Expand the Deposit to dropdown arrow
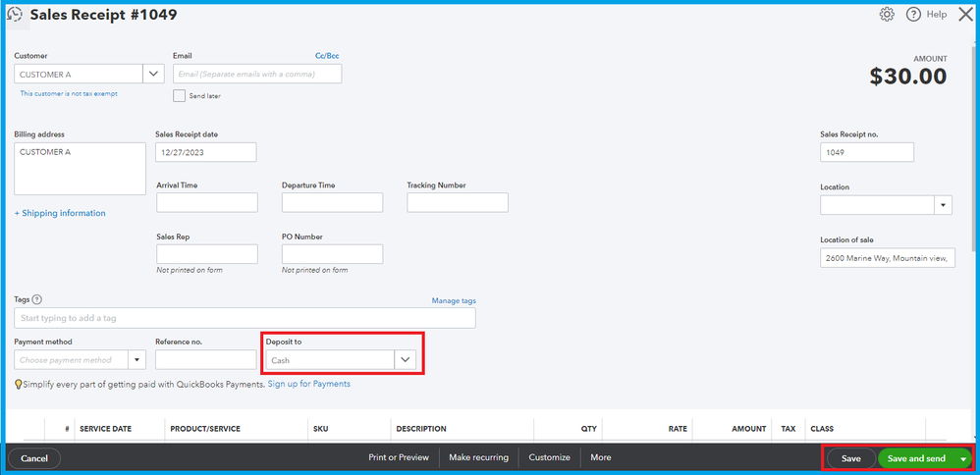The width and height of the screenshot is (980, 475). [x=405, y=360]
